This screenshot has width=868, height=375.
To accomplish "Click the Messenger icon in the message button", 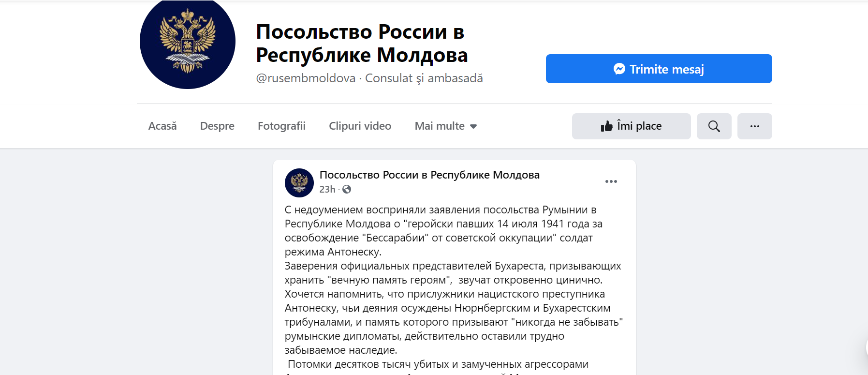I will tap(619, 69).
